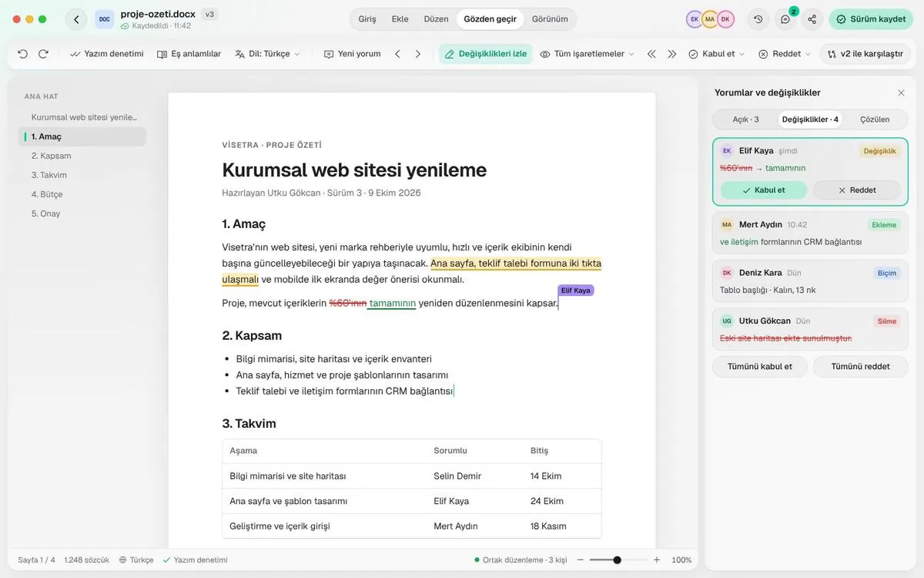Open version history clock icon
Screen dimensions: 924x578
pyautogui.click(x=758, y=19)
